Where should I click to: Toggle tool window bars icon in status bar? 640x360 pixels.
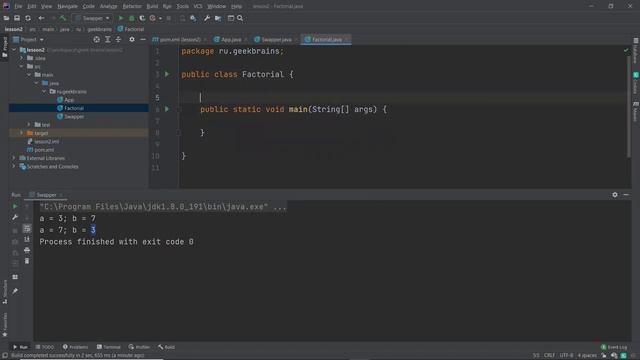pos(5,355)
